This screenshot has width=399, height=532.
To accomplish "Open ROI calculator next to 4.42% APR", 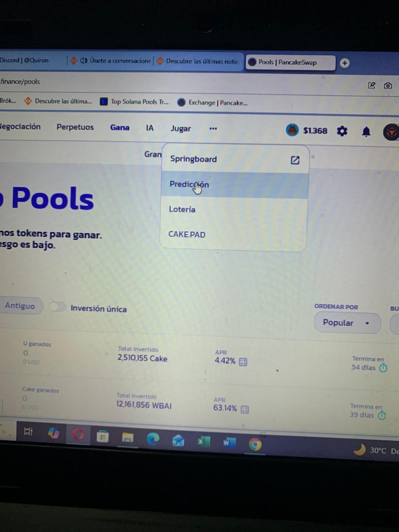I will coord(243,362).
